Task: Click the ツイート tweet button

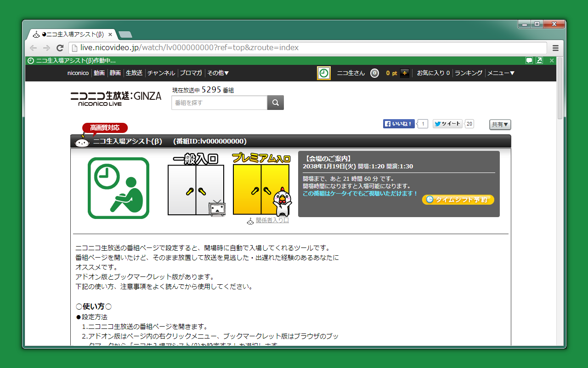Action: 447,124
